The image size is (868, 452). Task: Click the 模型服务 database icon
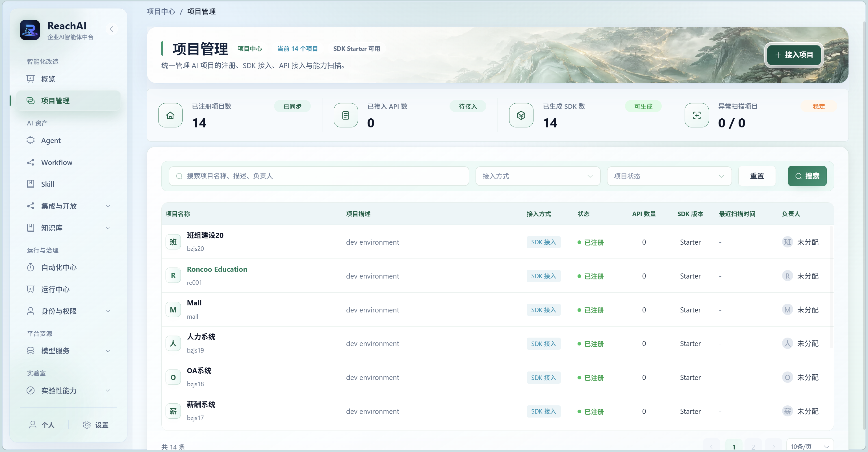(x=31, y=351)
